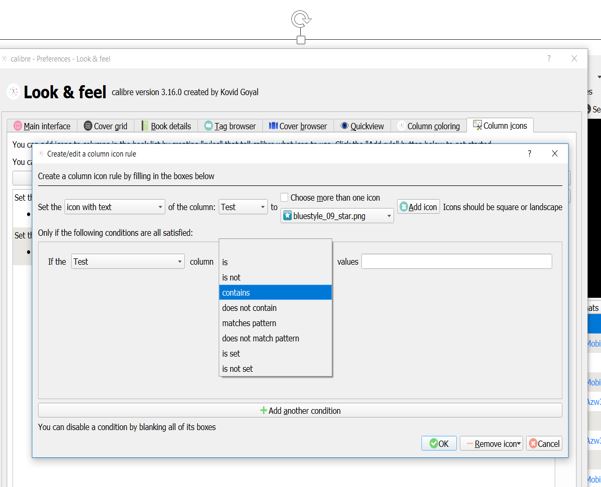
Task: Click the blue star icon preview in dropdown
Action: coord(287,216)
